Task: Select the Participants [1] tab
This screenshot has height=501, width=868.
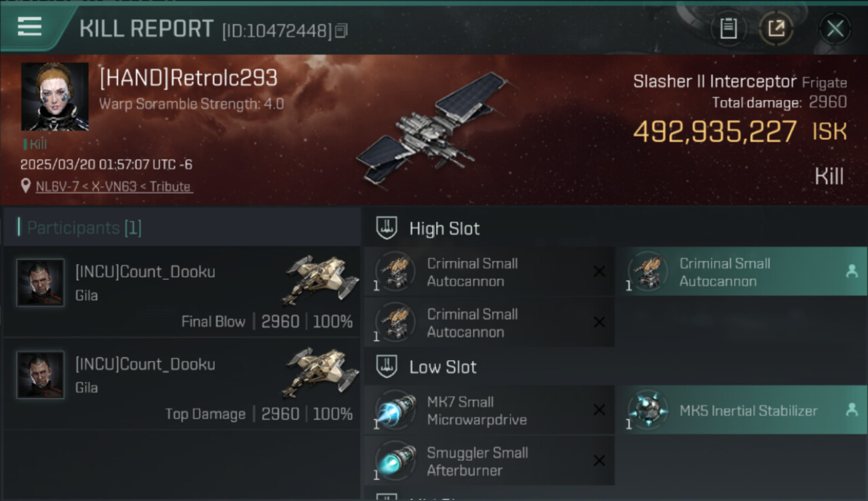Action: (84, 228)
